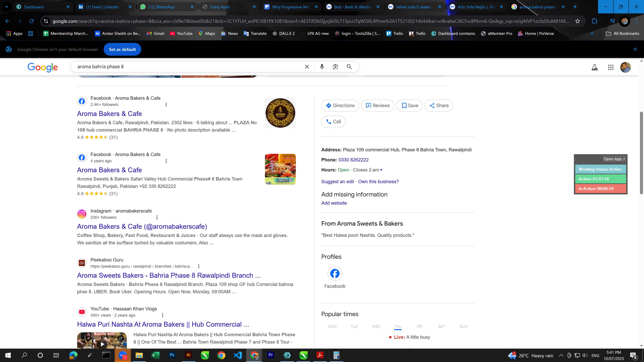Open YouTube bookmark
644x362 pixels.
click(x=181, y=34)
